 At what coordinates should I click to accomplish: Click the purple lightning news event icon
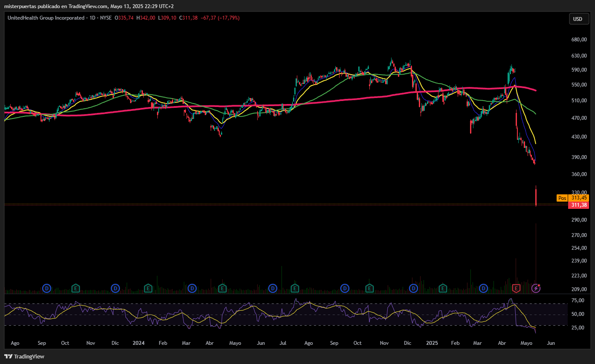(x=537, y=289)
